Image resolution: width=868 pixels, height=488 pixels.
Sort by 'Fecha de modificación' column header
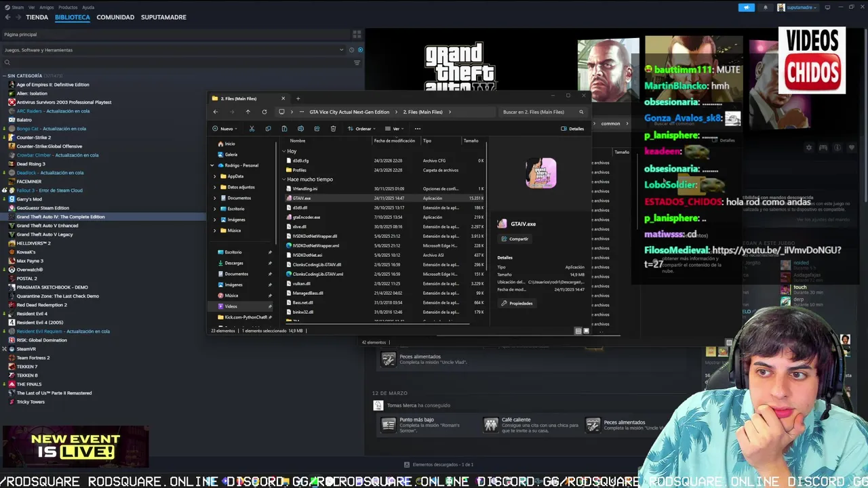pyautogui.click(x=394, y=140)
